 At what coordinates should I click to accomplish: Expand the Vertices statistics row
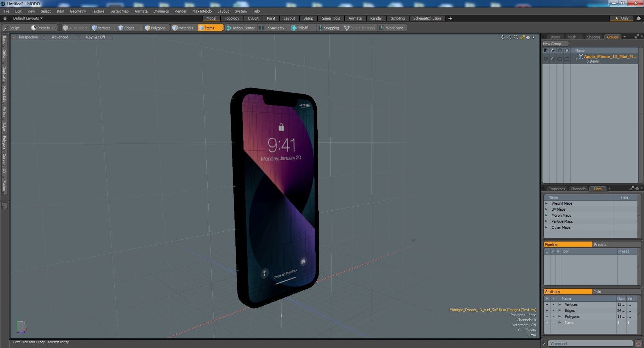pyautogui.click(x=559, y=304)
